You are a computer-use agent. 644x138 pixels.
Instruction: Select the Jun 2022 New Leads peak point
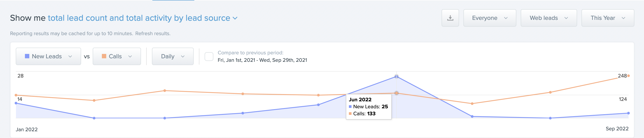[x=397, y=77]
